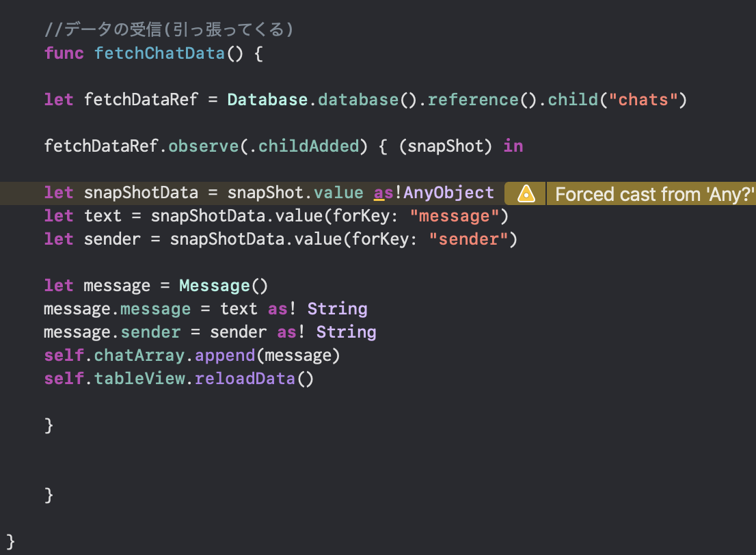Click the tableView property name
The image size is (756, 555).
pos(139,379)
